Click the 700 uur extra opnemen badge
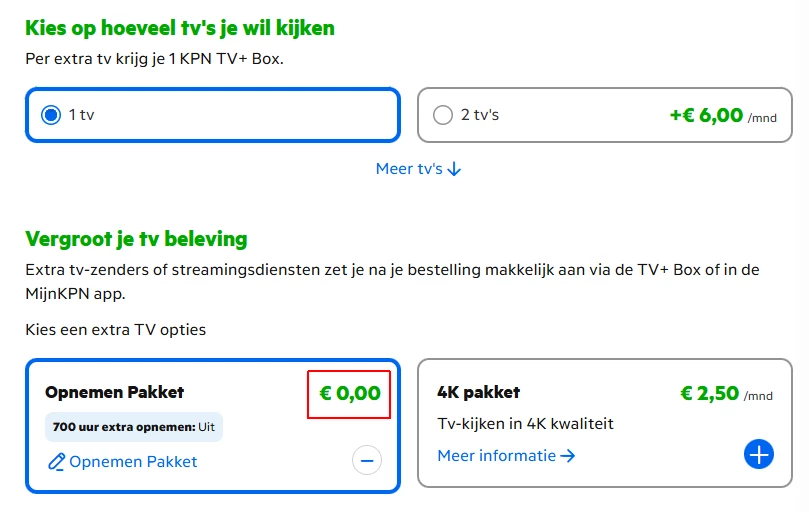The image size is (809, 512). tap(134, 427)
